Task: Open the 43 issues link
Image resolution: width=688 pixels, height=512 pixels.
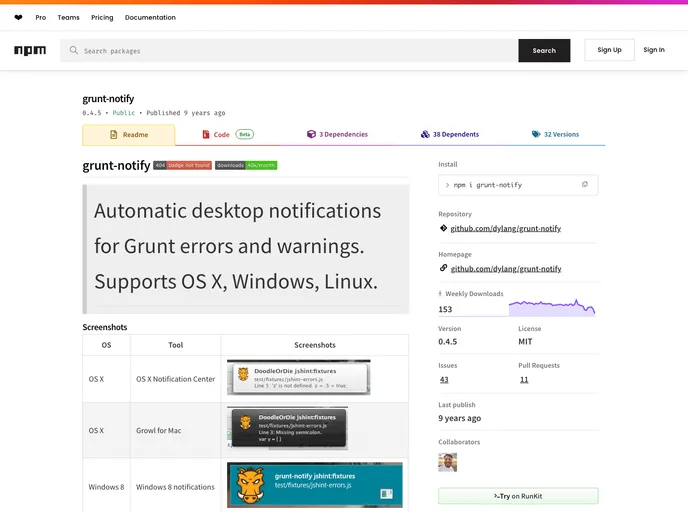Action: pos(444,380)
